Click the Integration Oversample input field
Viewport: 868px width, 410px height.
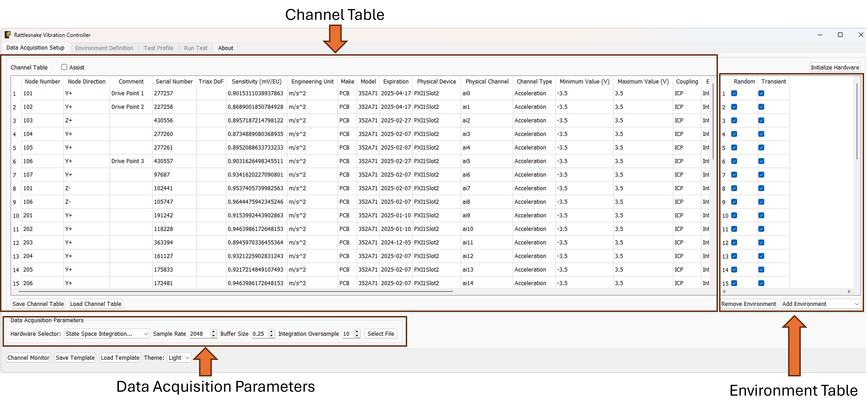pyautogui.click(x=348, y=334)
